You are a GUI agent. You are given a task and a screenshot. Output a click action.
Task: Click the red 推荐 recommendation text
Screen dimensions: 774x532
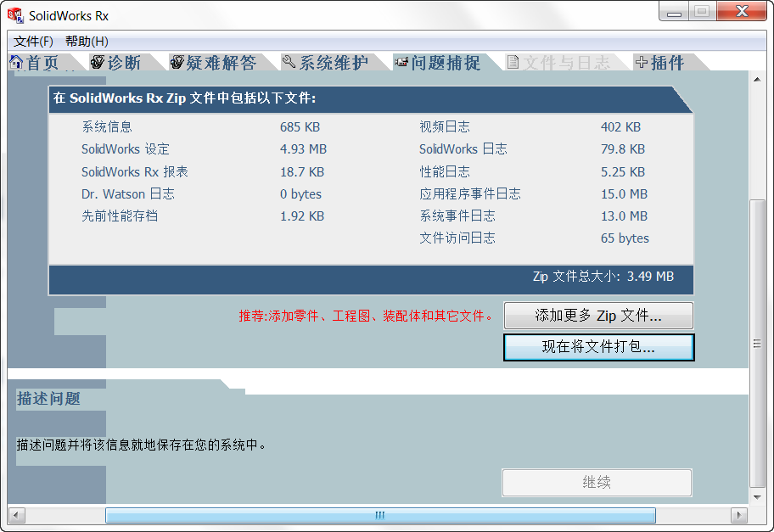point(367,316)
